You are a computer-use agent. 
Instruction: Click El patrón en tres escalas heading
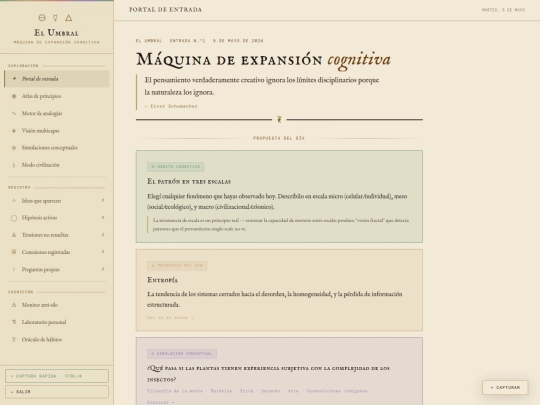pyautogui.click(x=189, y=181)
